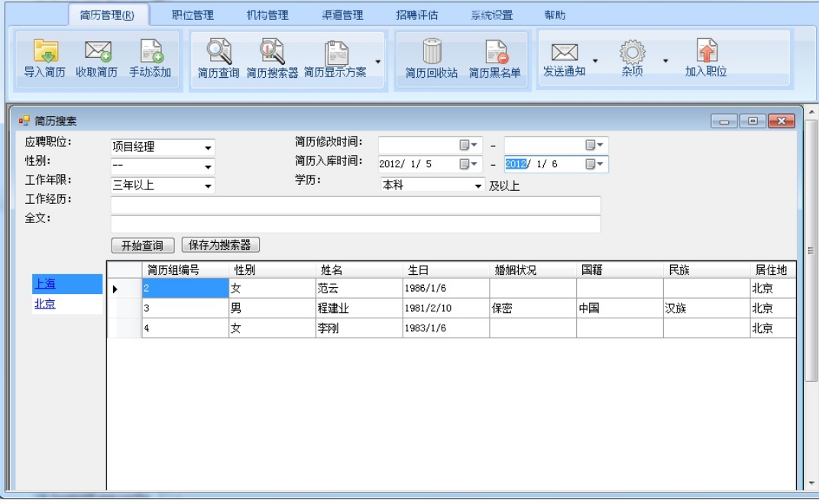This screenshot has width=819, height=504.
Task: Select the 北京 link
Action: [x=45, y=304]
